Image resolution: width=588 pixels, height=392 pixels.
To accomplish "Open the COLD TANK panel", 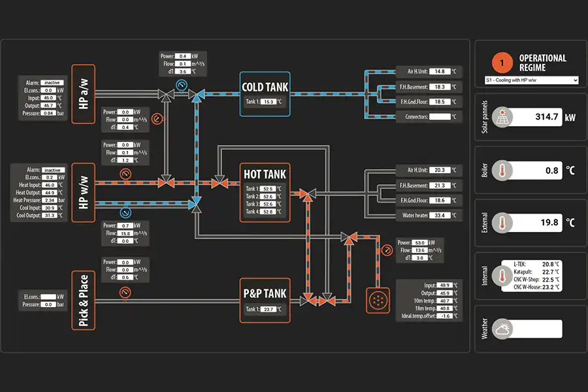I will (x=265, y=93).
